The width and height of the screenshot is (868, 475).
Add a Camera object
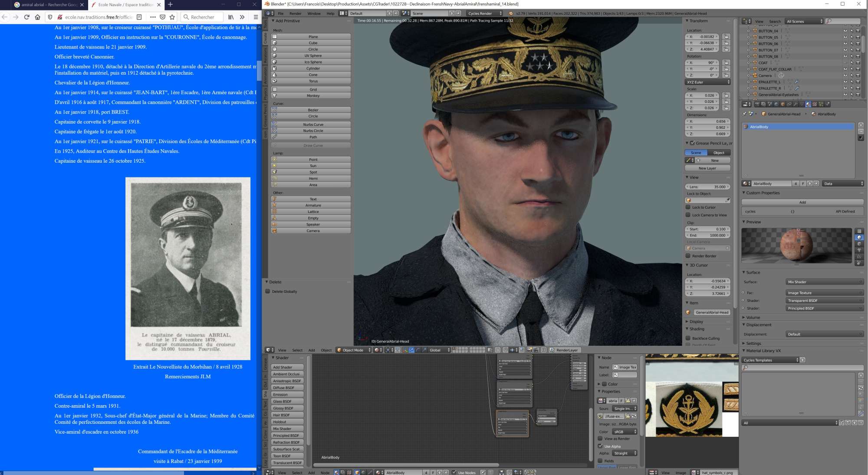coord(313,231)
